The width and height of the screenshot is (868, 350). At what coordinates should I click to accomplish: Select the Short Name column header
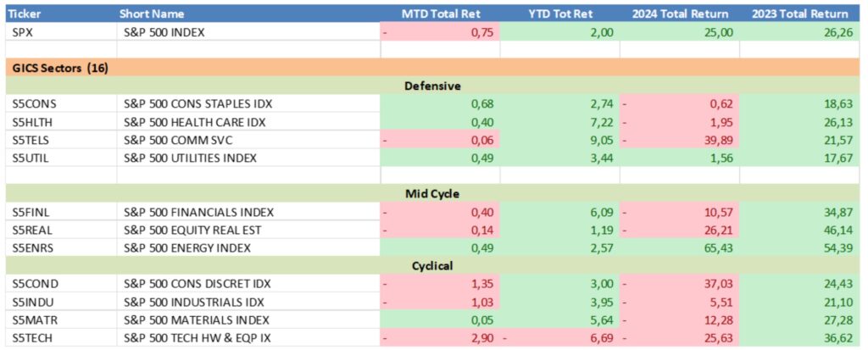pos(154,14)
